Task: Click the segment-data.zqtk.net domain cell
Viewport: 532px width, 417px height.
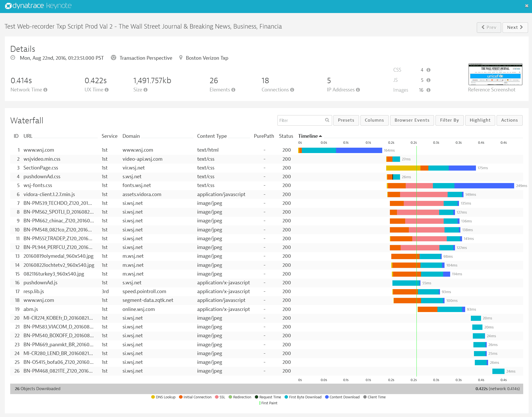Action: click(x=148, y=300)
